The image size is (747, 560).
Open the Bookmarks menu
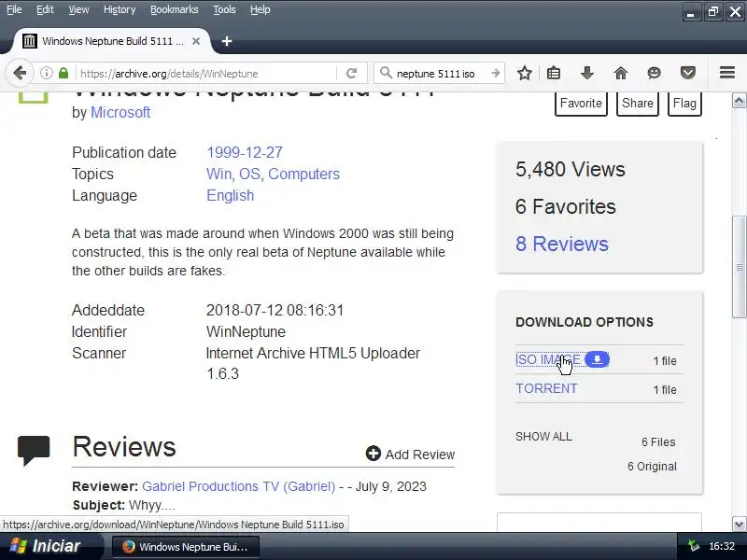174,9
